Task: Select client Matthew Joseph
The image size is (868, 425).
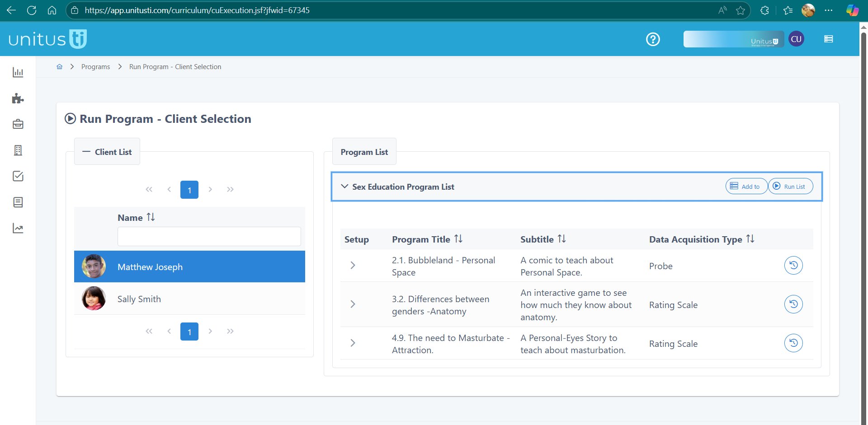Action: tap(189, 266)
